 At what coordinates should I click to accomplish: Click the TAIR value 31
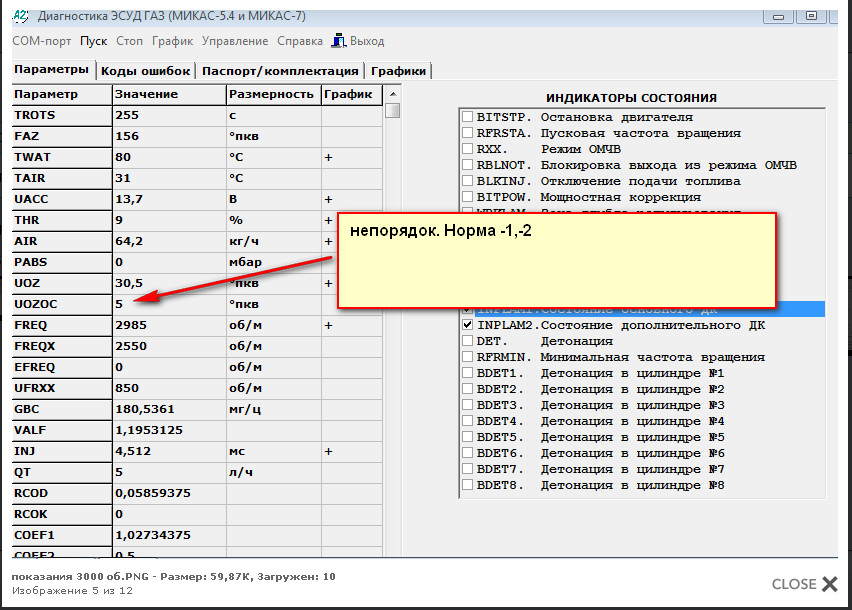pos(123,178)
